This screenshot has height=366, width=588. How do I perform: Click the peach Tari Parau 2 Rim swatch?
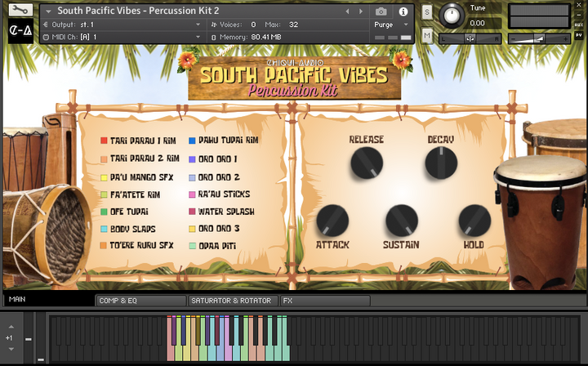pyautogui.click(x=104, y=159)
